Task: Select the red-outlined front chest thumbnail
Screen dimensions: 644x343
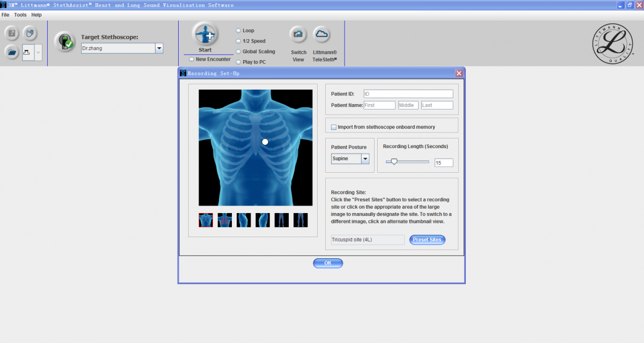Action: (206, 220)
